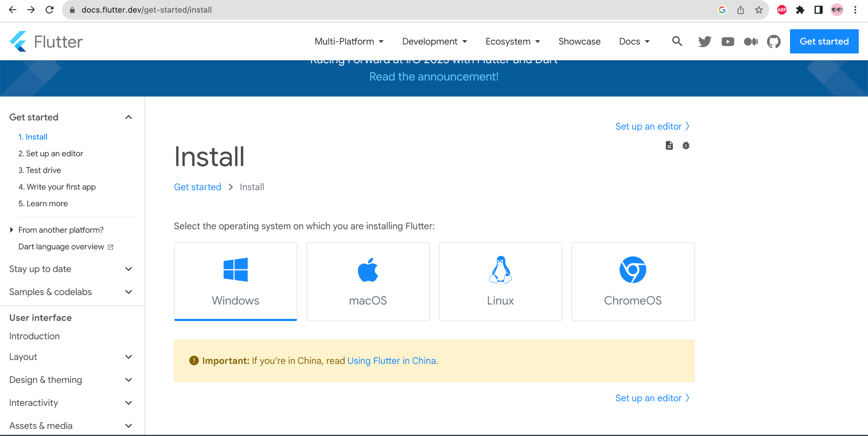Select the ChromeOS operating system card
This screenshot has height=436, width=868.
click(x=633, y=282)
